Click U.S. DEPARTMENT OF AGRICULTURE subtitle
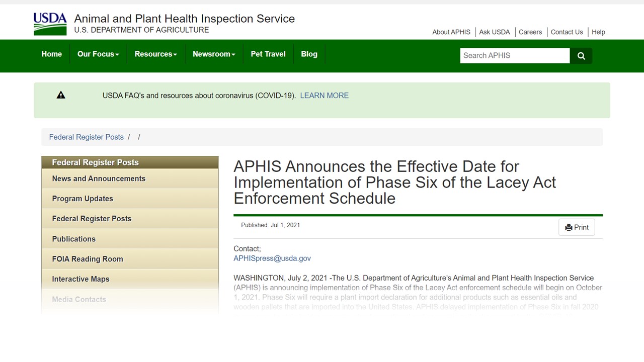 [141, 30]
